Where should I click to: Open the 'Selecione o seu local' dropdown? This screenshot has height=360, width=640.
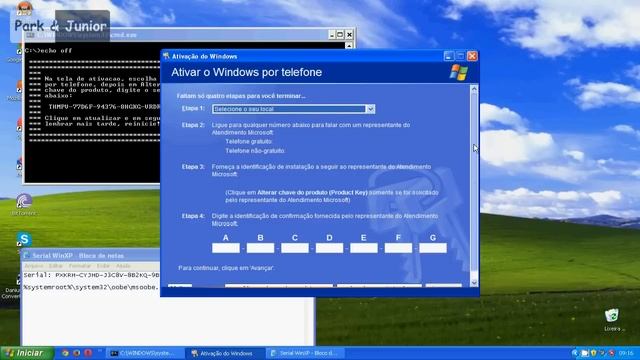370,109
